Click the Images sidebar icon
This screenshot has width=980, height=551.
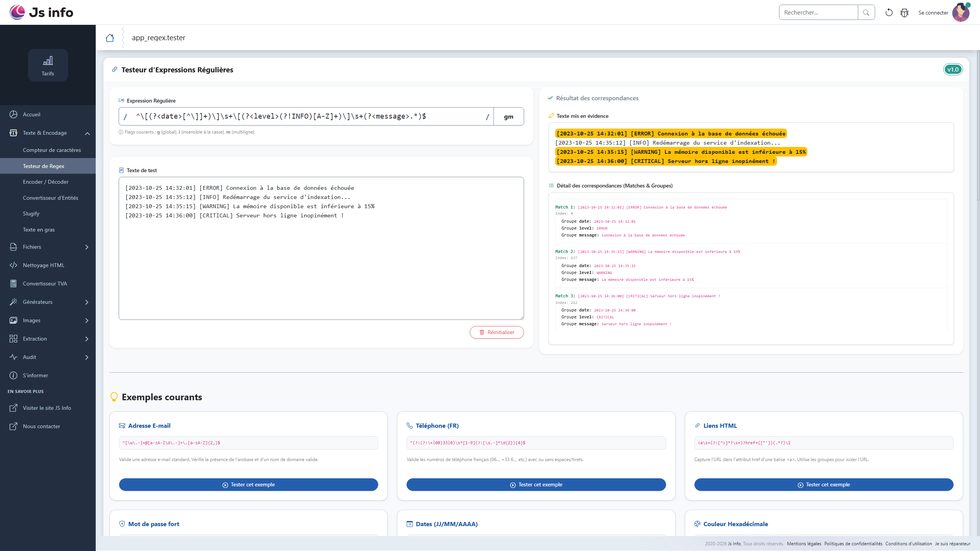click(x=13, y=320)
